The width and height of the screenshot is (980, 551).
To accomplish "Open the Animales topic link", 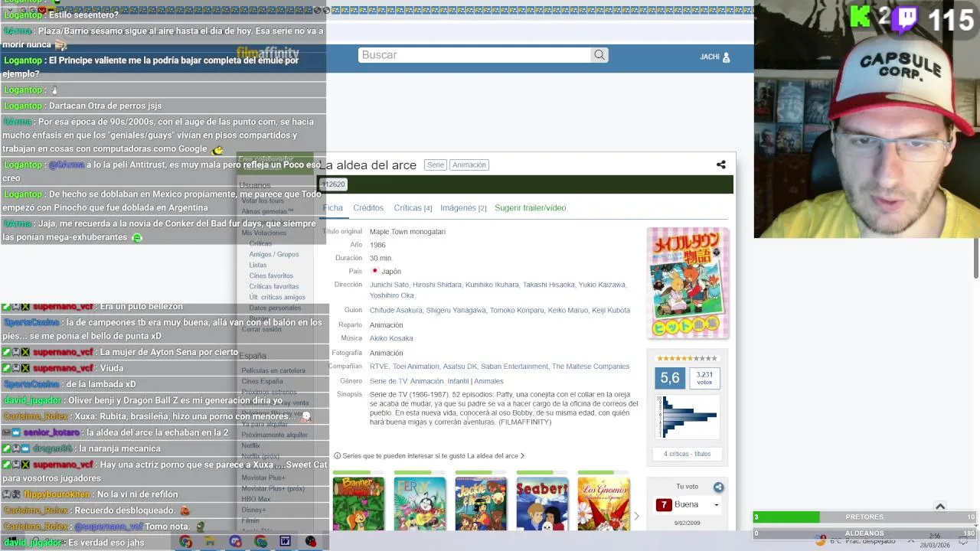I will click(488, 381).
